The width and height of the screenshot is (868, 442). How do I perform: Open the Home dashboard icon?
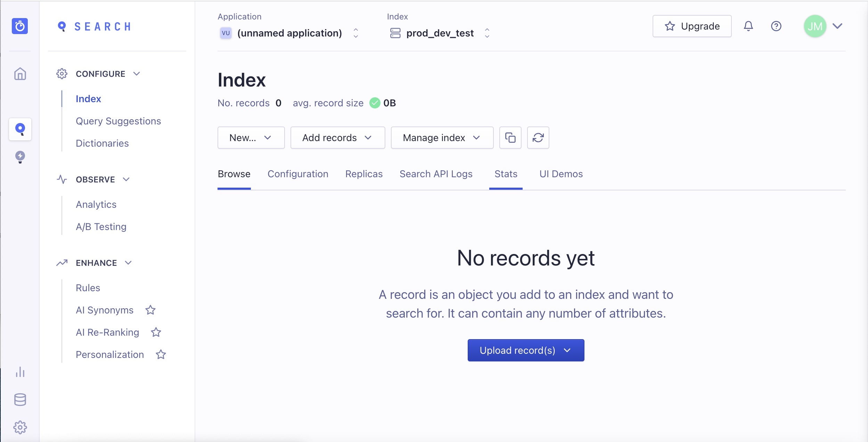click(x=20, y=74)
